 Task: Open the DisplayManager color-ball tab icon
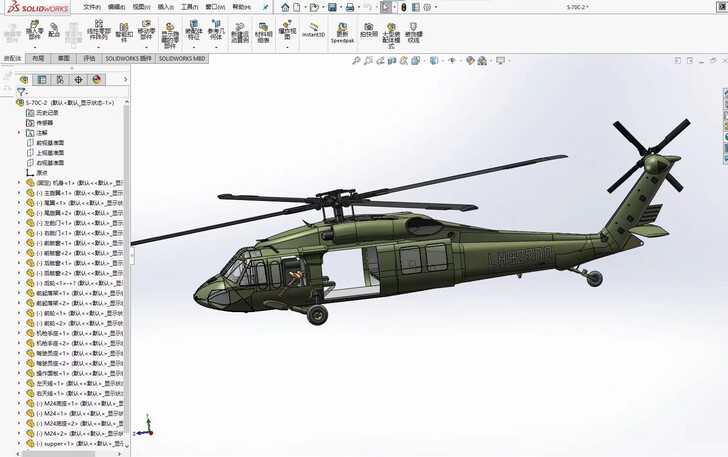tap(93, 79)
